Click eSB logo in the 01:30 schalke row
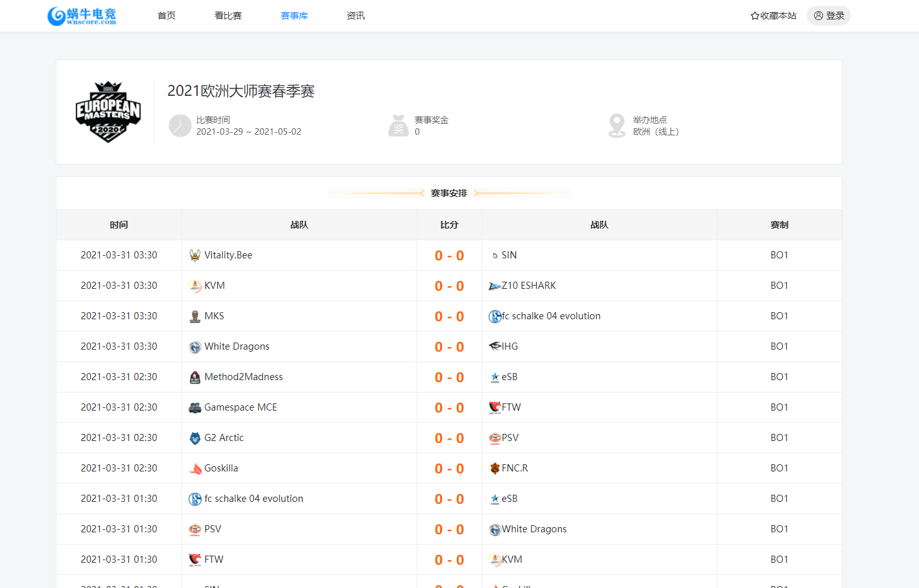Image resolution: width=919 pixels, height=588 pixels. click(x=495, y=499)
